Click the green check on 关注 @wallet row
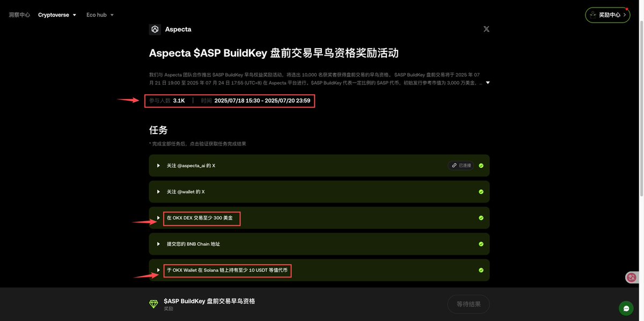 coord(481,192)
